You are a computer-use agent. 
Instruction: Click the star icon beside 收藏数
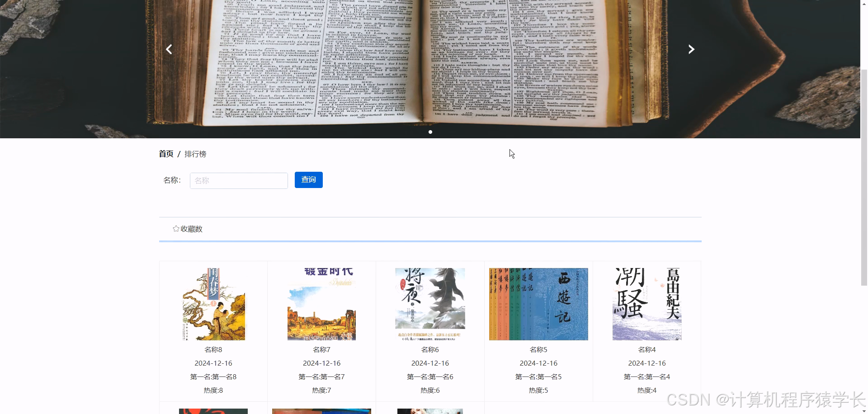coord(175,229)
